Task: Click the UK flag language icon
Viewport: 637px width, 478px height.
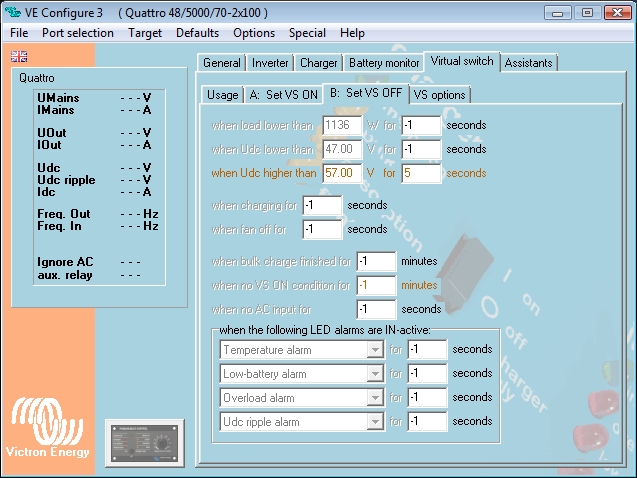Action: pos(19,56)
